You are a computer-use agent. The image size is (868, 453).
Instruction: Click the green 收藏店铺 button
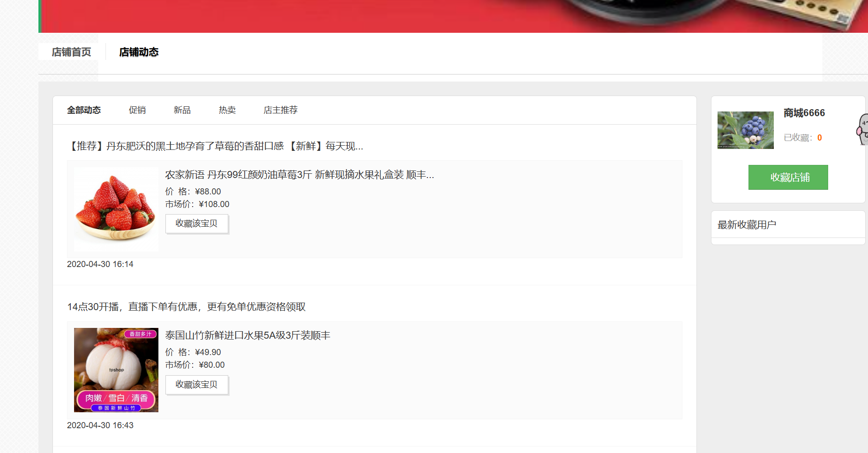788,177
